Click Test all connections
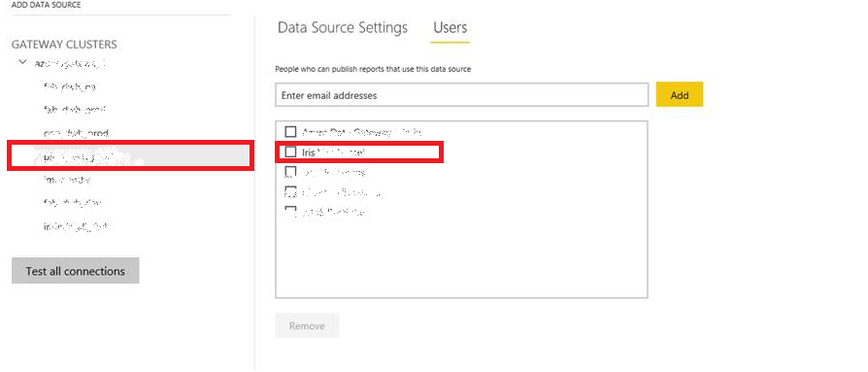868x372 pixels. pos(76,271)
